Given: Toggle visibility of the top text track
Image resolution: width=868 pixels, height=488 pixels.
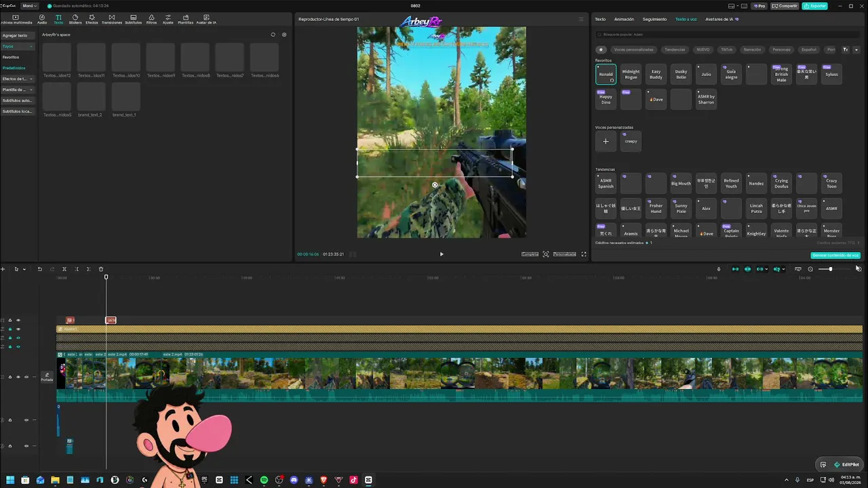Looking at the screenshot, I should (18, 320).
